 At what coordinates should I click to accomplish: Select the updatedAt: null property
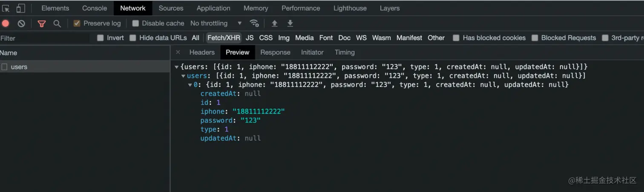(230, 138)
